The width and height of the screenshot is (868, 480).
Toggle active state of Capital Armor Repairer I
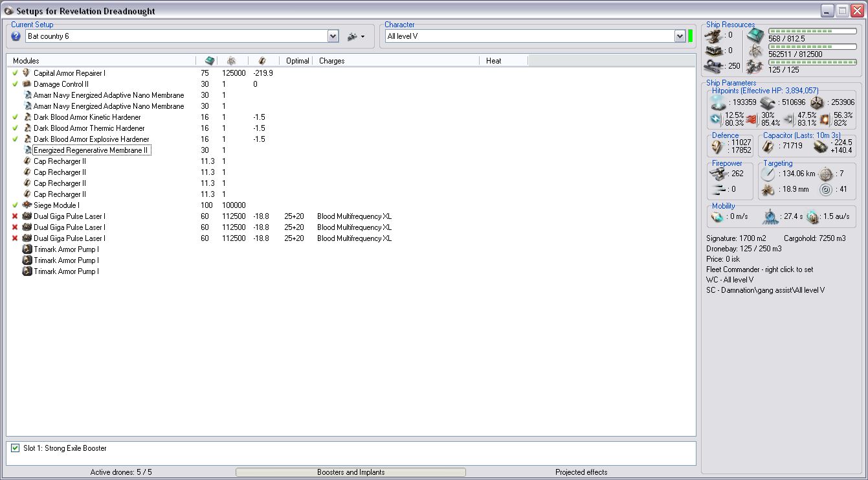(x=15, y=73)
